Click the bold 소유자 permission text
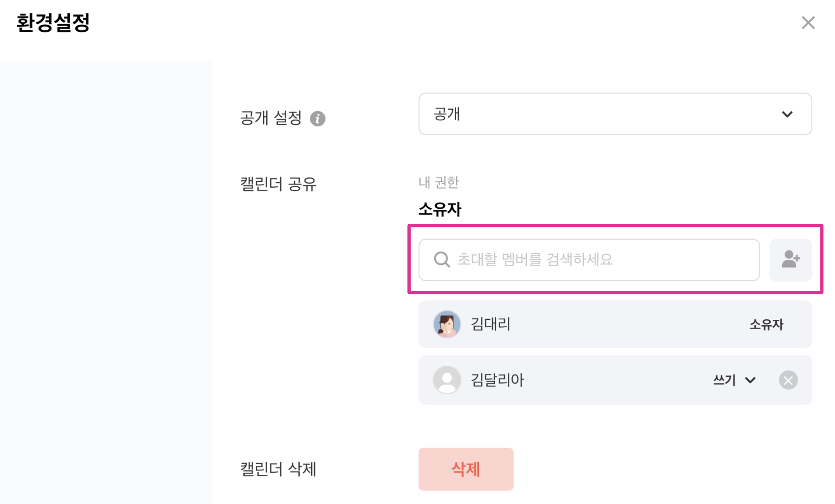The image size is (835, 504). click(440, 209)
